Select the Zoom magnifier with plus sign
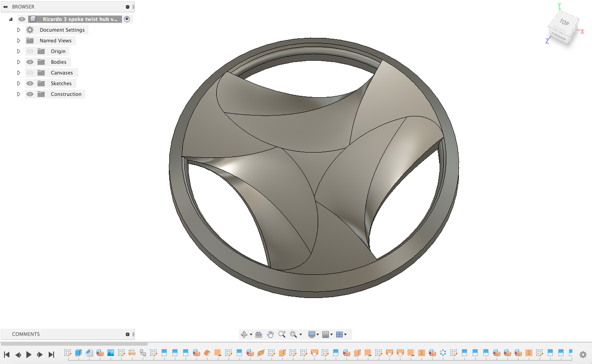 pyautogui.click(x=282, y=334)
